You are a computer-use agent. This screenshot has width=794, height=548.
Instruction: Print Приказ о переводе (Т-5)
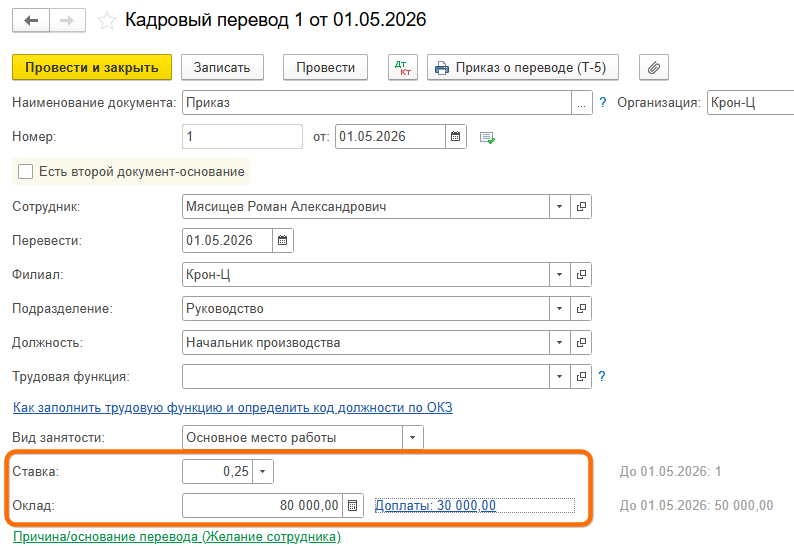point(523,67)
